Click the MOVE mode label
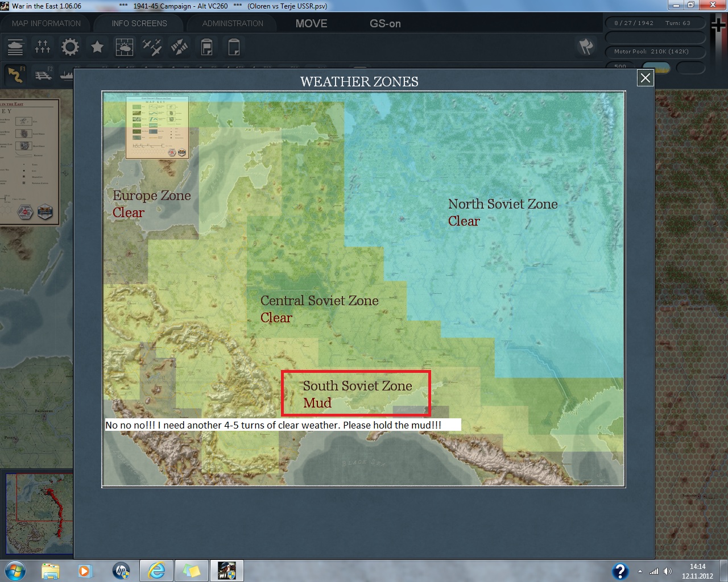 tap(312, 23)
